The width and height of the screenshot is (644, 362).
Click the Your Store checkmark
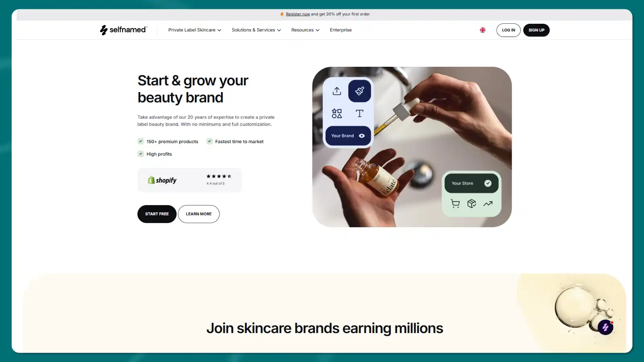click(x=488, y=183)
